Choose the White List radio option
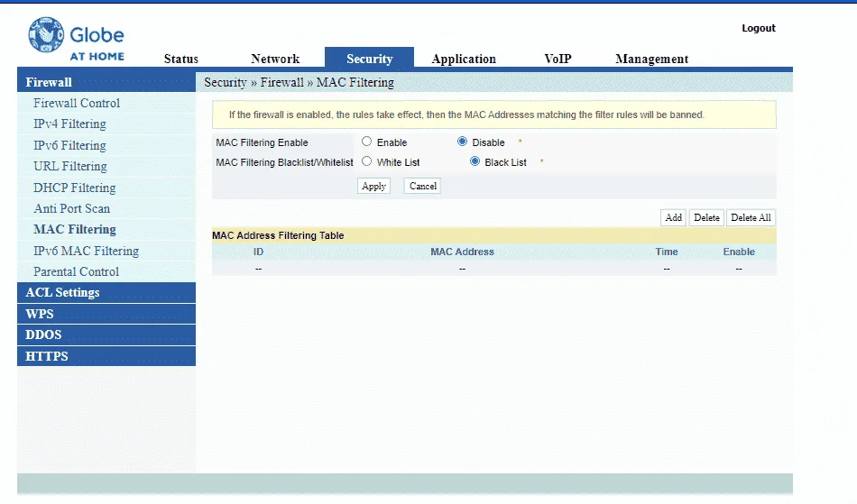Viewport: 857px width, 504px height. pos(367,161)
